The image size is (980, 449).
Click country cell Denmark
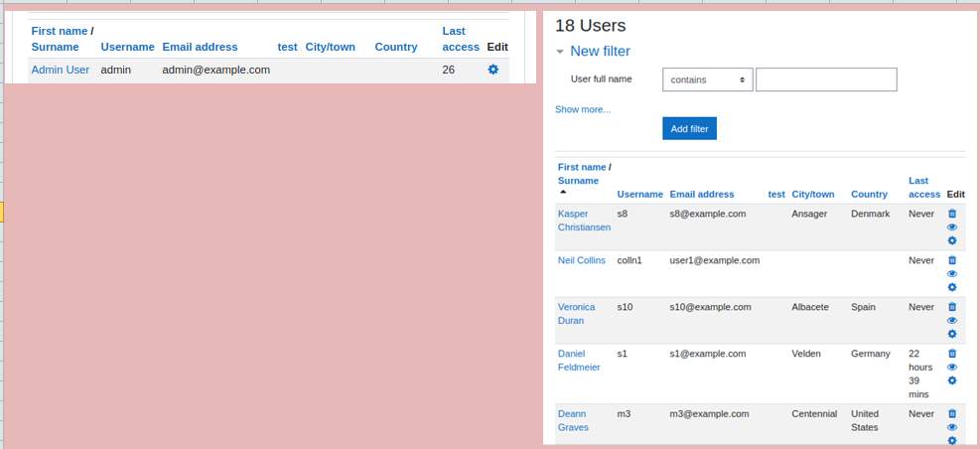(x=870, y=214)
